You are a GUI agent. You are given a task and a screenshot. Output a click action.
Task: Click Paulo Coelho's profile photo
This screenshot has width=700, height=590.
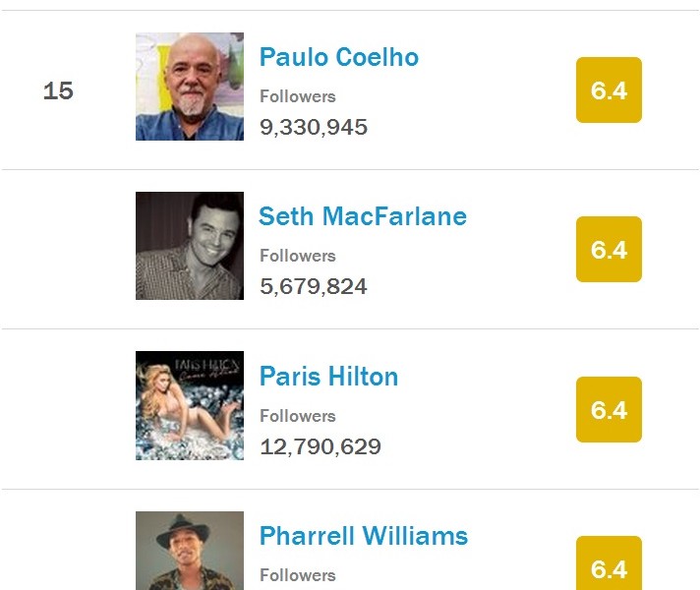(x=190, y=87)
